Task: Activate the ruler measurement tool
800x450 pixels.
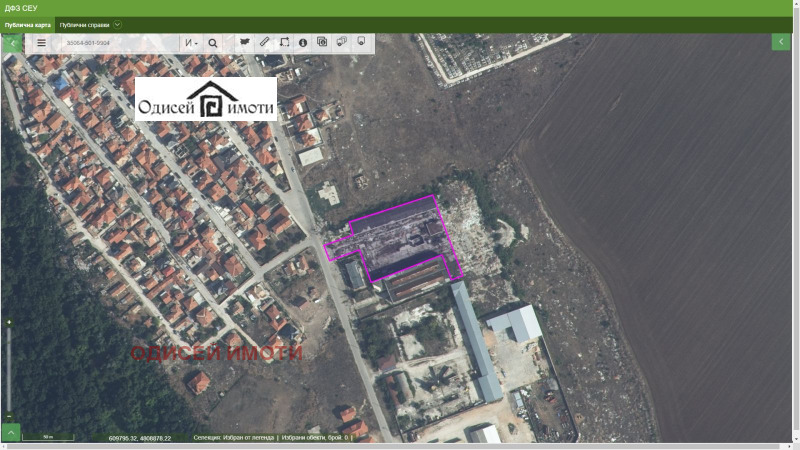Action: pyautogui.click(x=264, y=42)
